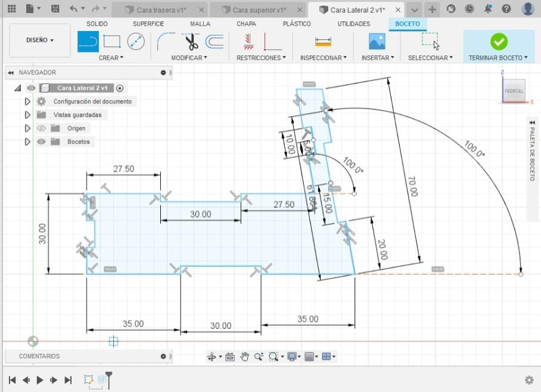Click the user profile avatar
Screen dimensions: 541x392
(528, 8)
